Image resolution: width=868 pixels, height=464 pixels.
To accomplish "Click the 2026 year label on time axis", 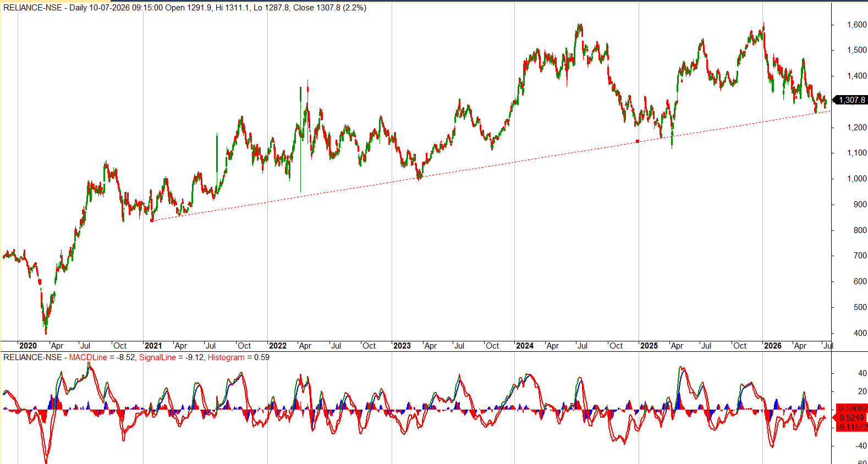I will pos(772,346).
